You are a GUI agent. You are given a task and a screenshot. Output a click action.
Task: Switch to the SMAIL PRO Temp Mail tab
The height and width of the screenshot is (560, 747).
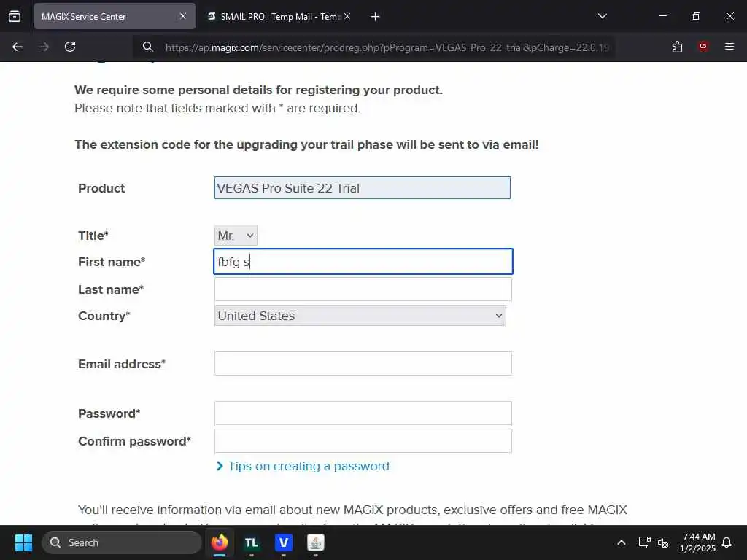tap(279, 16)
